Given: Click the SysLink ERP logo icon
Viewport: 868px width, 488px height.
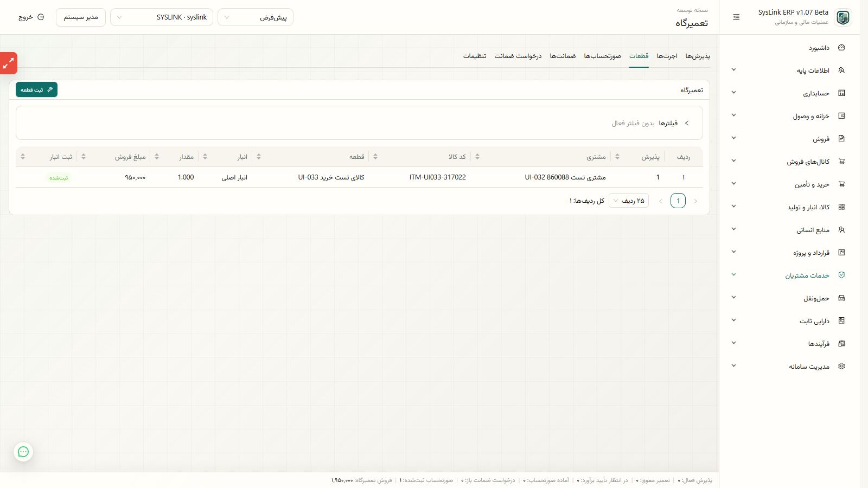Looking at the screenshot, I should pos(843,17).
